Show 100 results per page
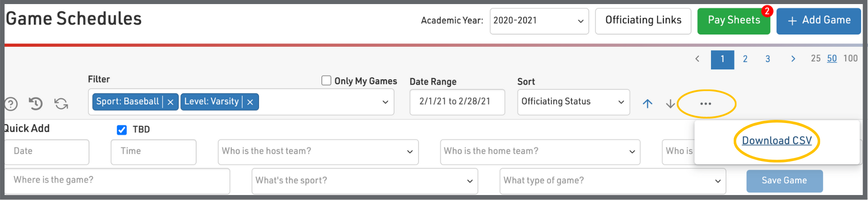The width and height of the screenshot is (868, 200). pyautogui.click(x=850, y=58)
